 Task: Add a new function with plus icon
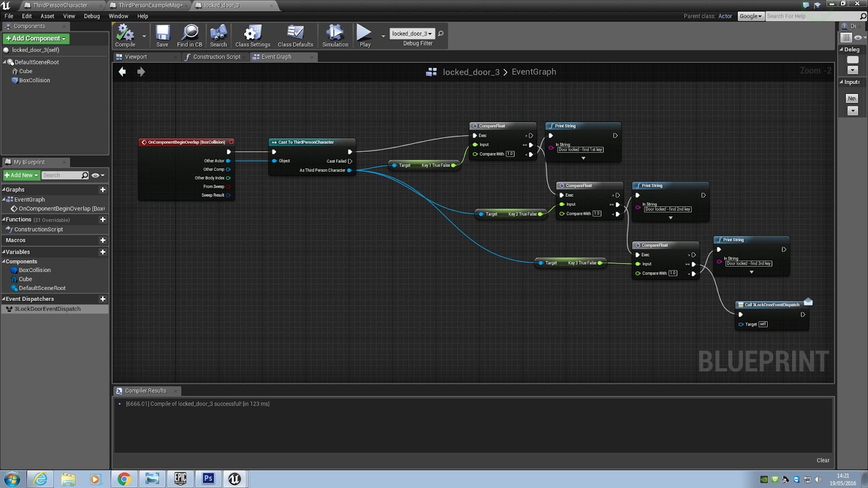click(x=103, y=220)
